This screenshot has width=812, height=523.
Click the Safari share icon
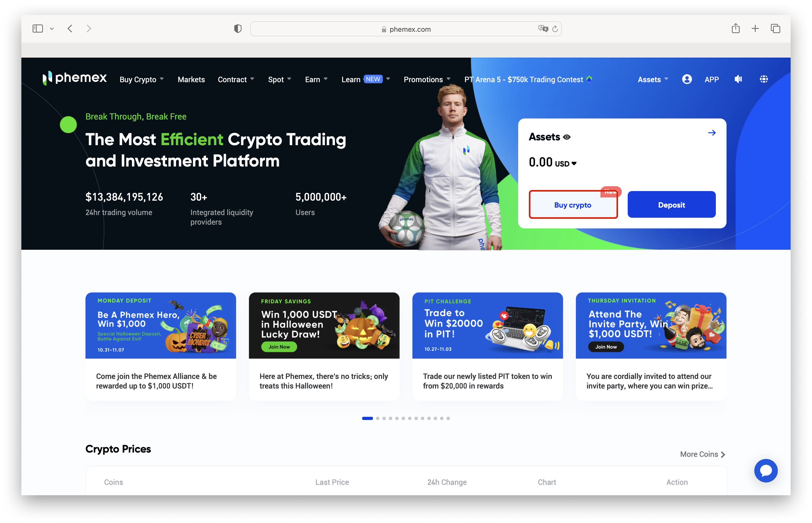[736, 29]
